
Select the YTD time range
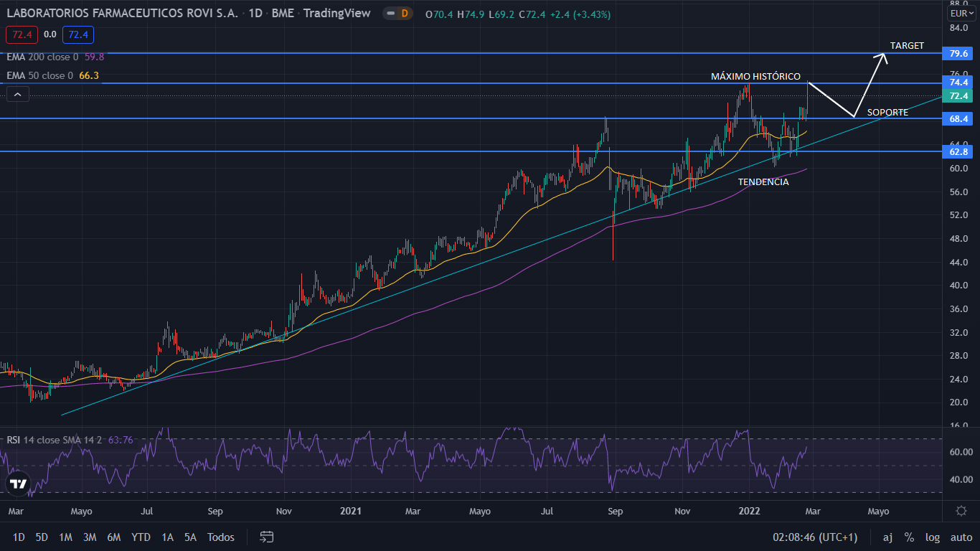[141, 537]
